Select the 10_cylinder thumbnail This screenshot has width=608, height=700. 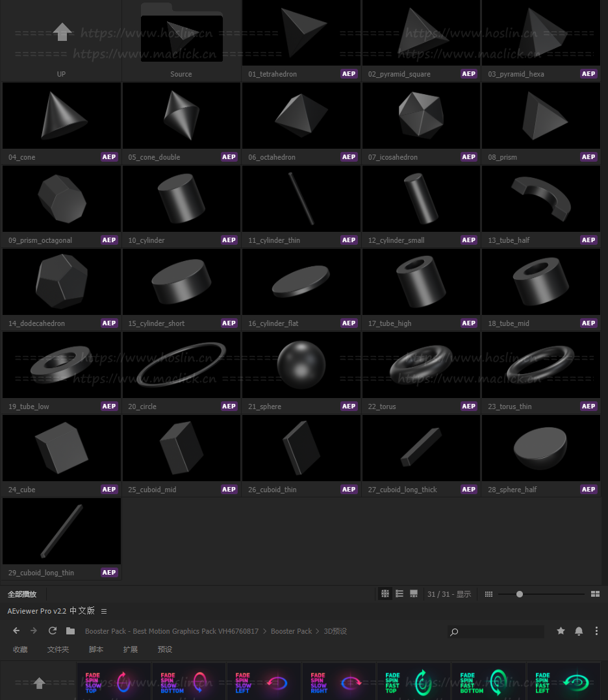pyautogui.click(x=181, y=199)
